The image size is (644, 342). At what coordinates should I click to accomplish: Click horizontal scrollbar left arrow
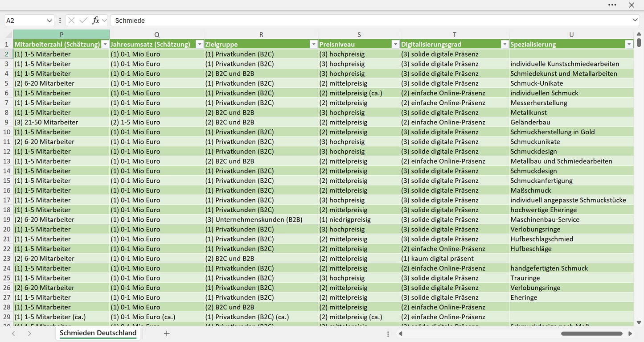(x=401, y=333)
